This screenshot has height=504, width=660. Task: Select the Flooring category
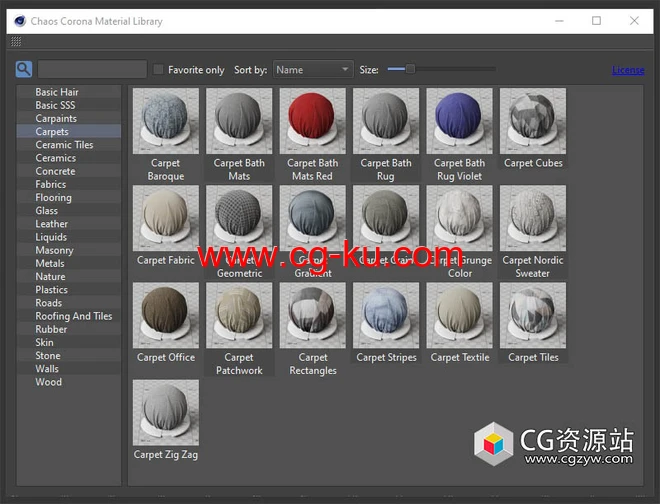(x=69, y=197)
